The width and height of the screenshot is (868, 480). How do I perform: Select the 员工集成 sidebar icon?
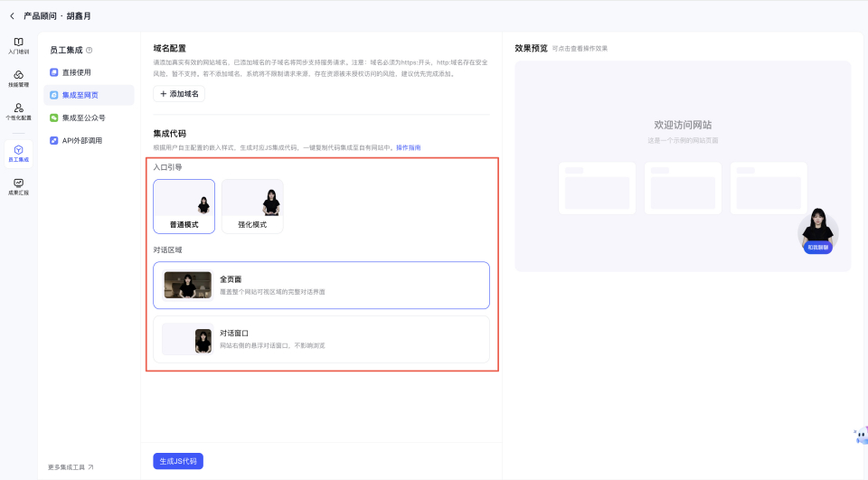click(18, 153)
